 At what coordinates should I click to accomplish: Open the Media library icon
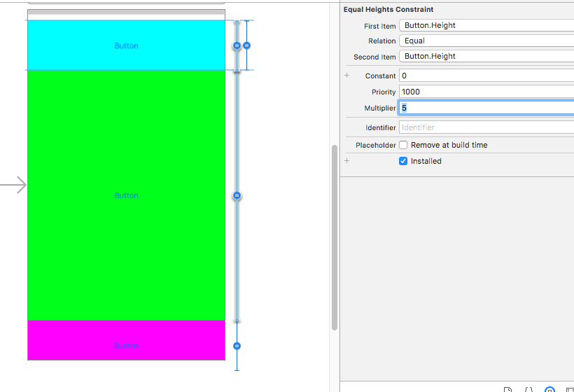(x=570, y=389)
